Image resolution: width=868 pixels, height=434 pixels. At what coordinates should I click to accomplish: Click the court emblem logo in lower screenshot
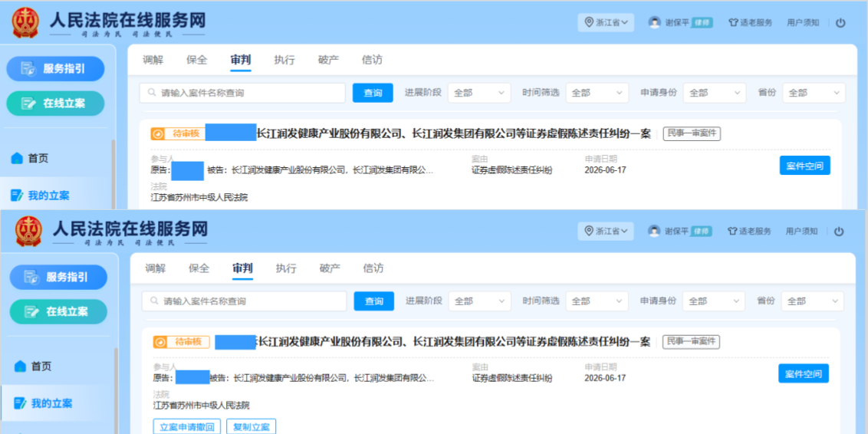[29, 232]
